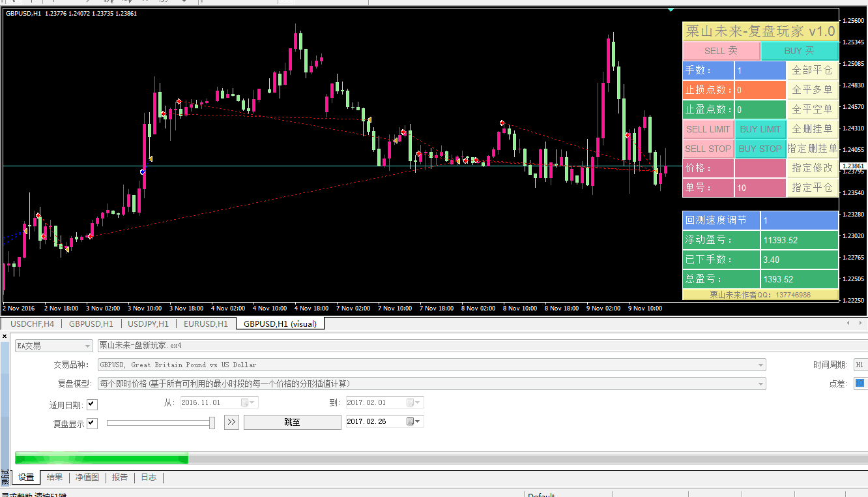
Task: Click the 栗山未来-复盘玩家 v1.0 panel title
Action: pos(760,31)
